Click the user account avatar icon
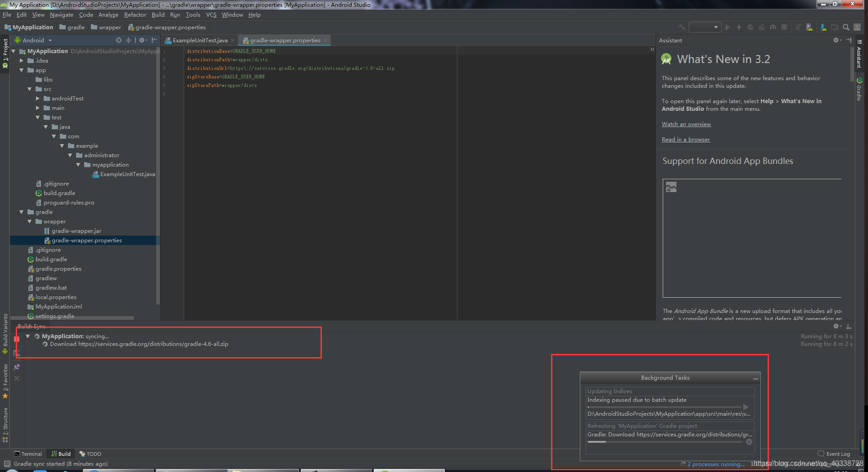Image resolution: width=868 pixels, height=472 pixels. (858, 27)
